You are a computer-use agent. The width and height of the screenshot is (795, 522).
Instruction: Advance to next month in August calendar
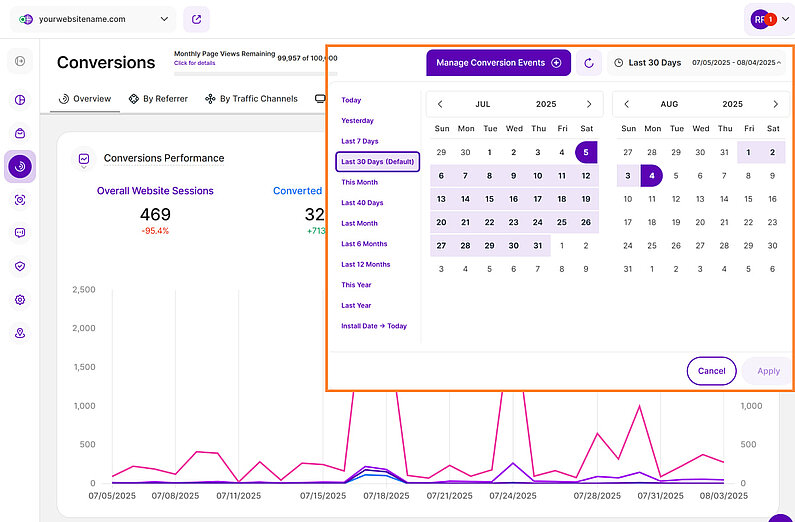coord(775,104)
